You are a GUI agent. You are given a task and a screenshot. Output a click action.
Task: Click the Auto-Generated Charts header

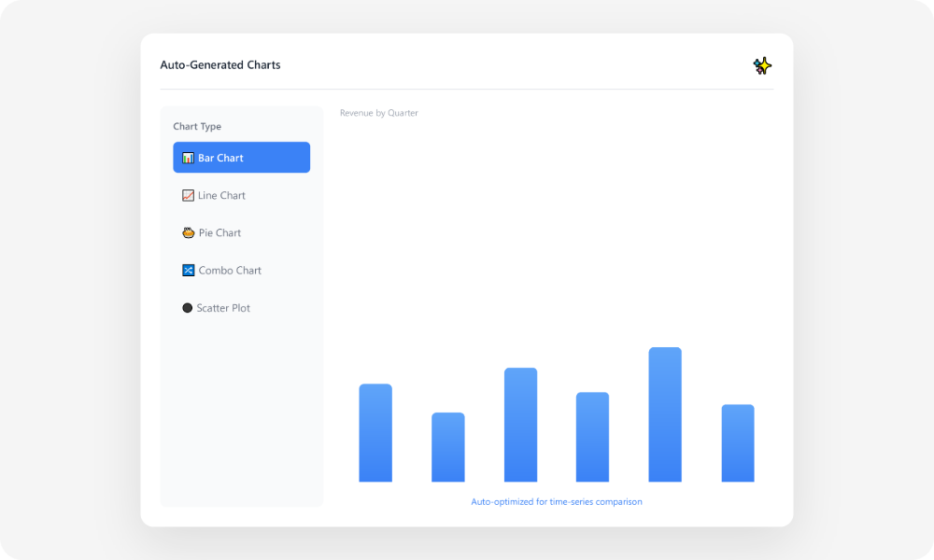point(220,64)
